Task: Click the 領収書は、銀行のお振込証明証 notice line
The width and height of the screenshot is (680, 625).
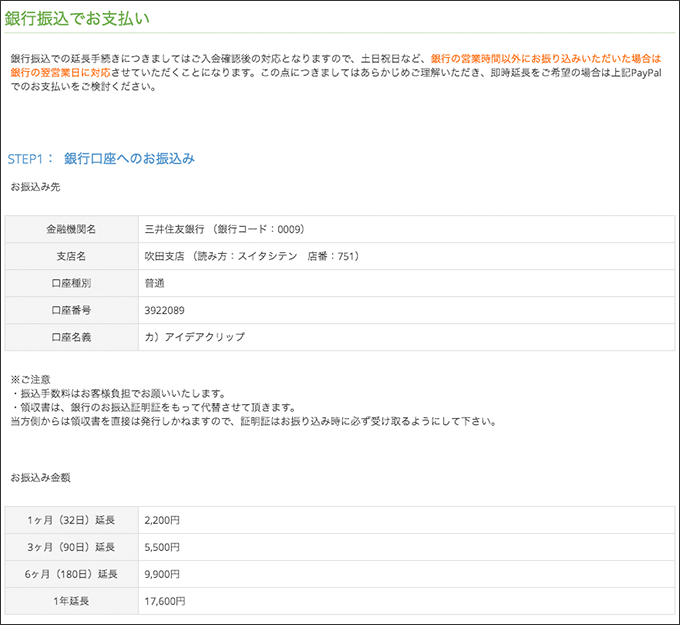Action: [154, 407]
